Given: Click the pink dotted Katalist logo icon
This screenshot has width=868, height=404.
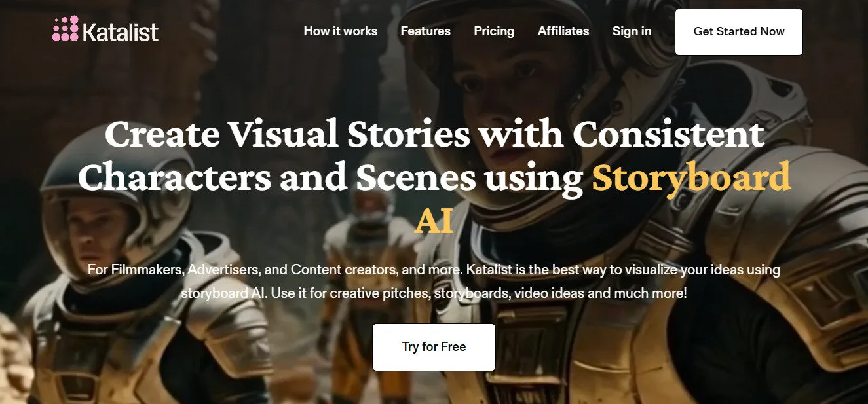Looking at the screenshot, I should click(x=66, y=29).
